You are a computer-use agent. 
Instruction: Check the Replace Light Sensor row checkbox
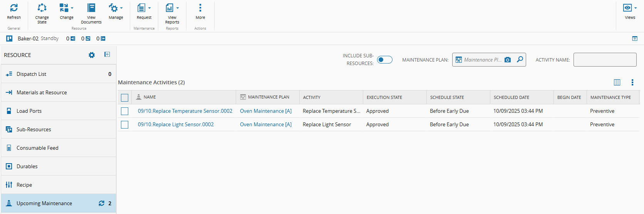point(125,125)
